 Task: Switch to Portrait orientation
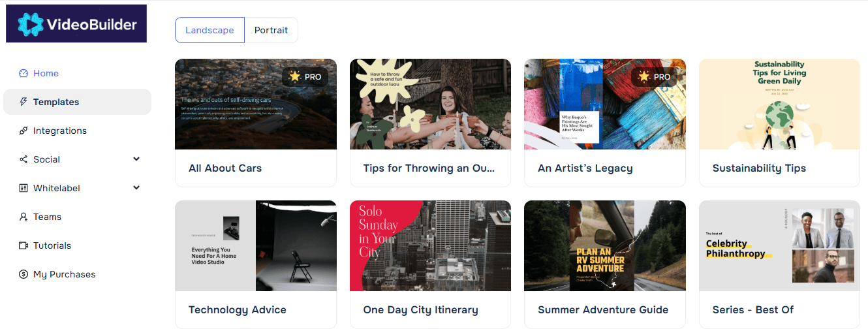[x=271, y=30]
